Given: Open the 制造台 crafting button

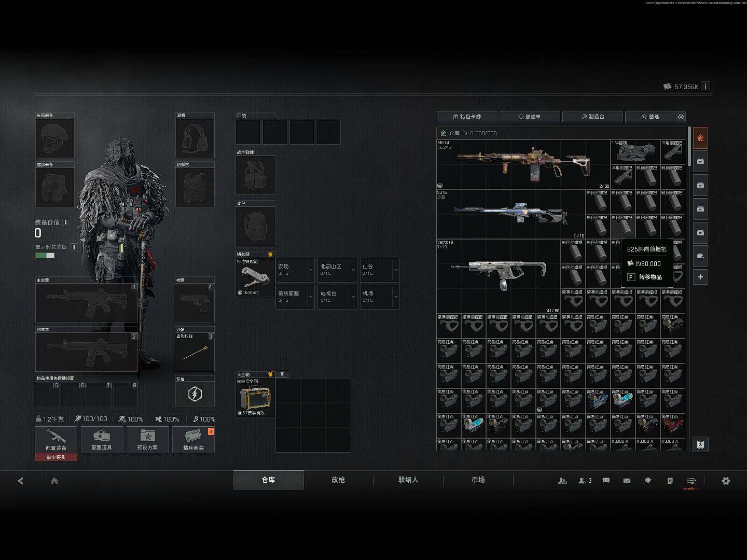Looking at the screenshot, I should point(592,117).
